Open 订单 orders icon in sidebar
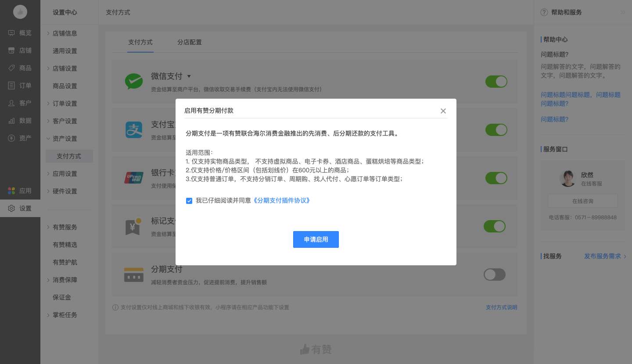 click(12, 86)
